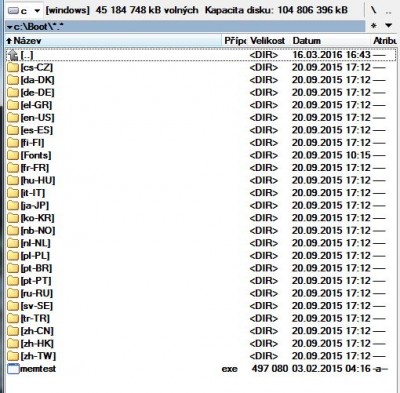Click the <DIR> cell in the Fonts row
The width and height of the screenshot is (400, 393).
coord(264,155)
